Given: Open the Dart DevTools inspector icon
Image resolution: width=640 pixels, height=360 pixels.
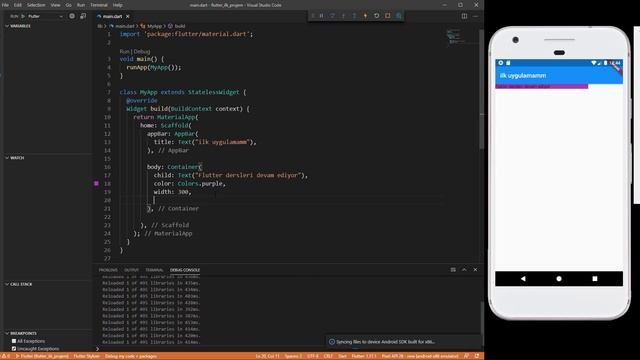Looking at the screenshot, I should pos(398,16).
